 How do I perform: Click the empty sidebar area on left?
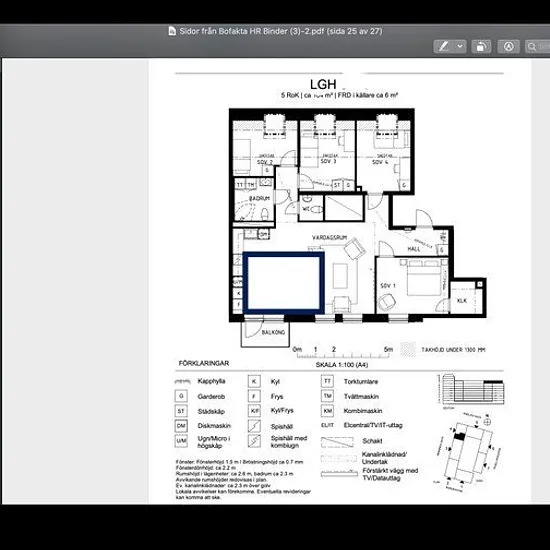coord(75,282)
